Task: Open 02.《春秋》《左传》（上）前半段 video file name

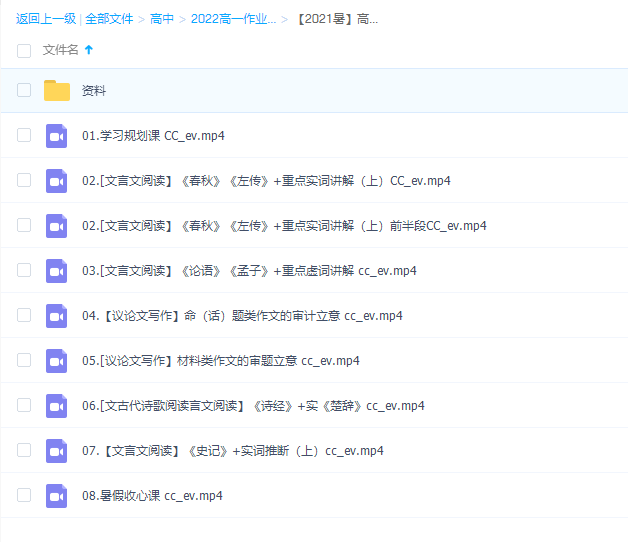Action: pyautogui.click(x=284, y=226)
